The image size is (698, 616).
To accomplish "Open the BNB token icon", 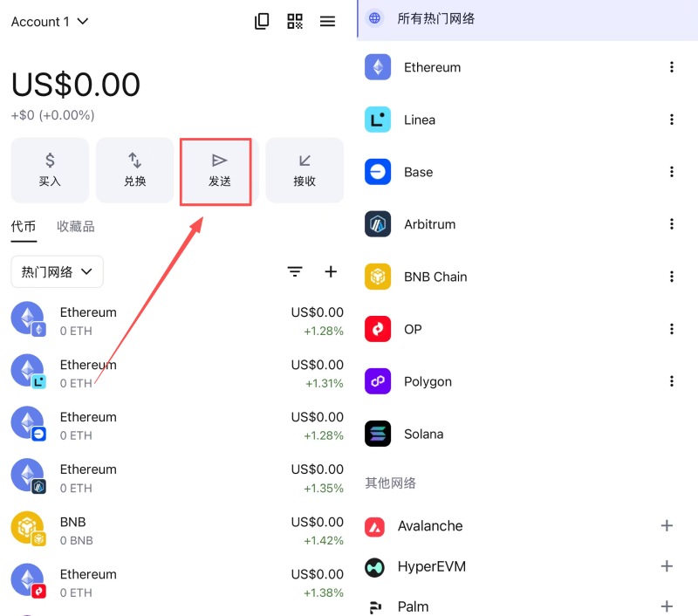I will pos(29,529).
